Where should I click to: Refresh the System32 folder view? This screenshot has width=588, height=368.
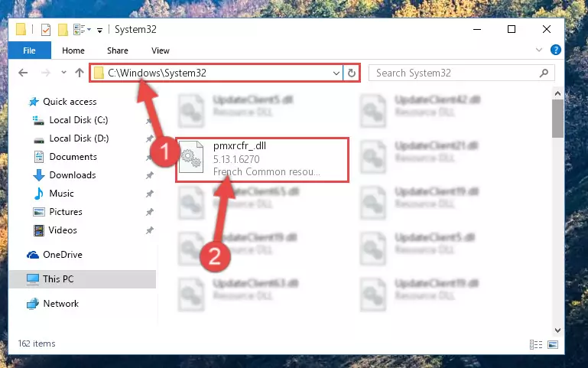tap(352, 73)
